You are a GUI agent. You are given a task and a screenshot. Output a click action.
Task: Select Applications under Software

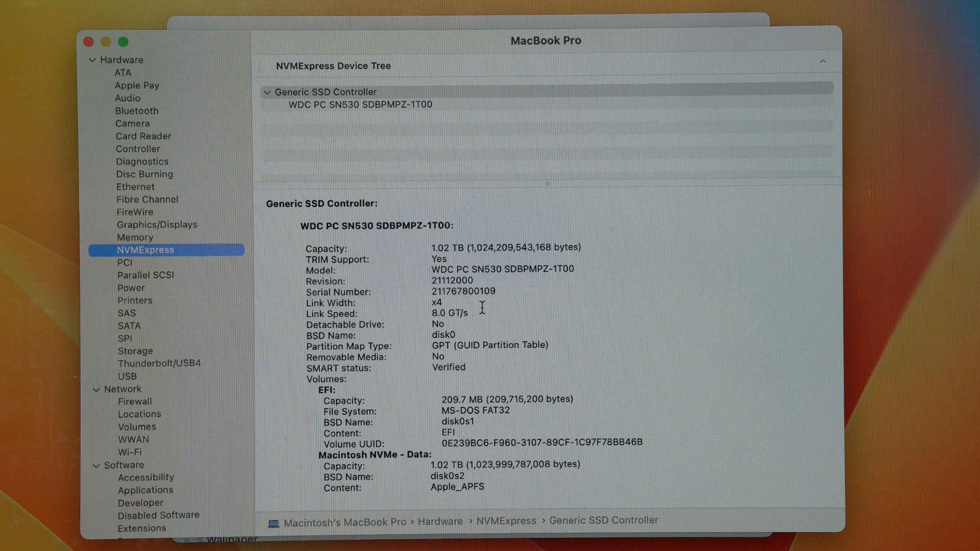pyautogui.click(x=145, y=490)
